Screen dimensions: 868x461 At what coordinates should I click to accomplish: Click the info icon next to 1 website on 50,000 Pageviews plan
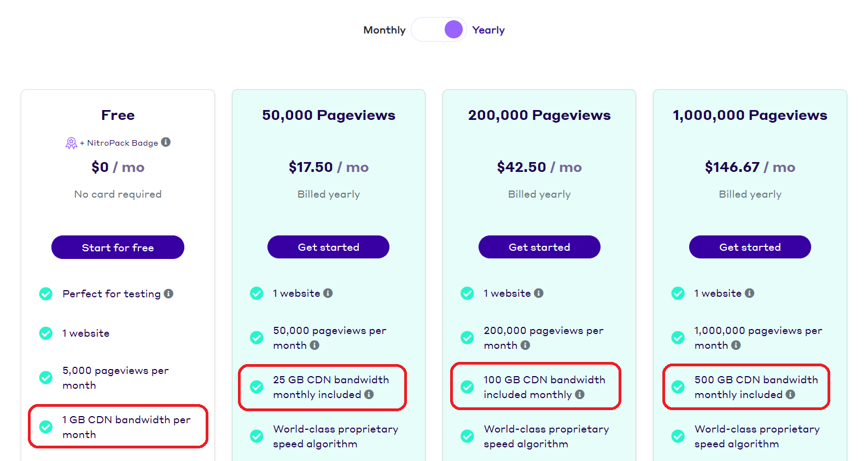point(328,293)
